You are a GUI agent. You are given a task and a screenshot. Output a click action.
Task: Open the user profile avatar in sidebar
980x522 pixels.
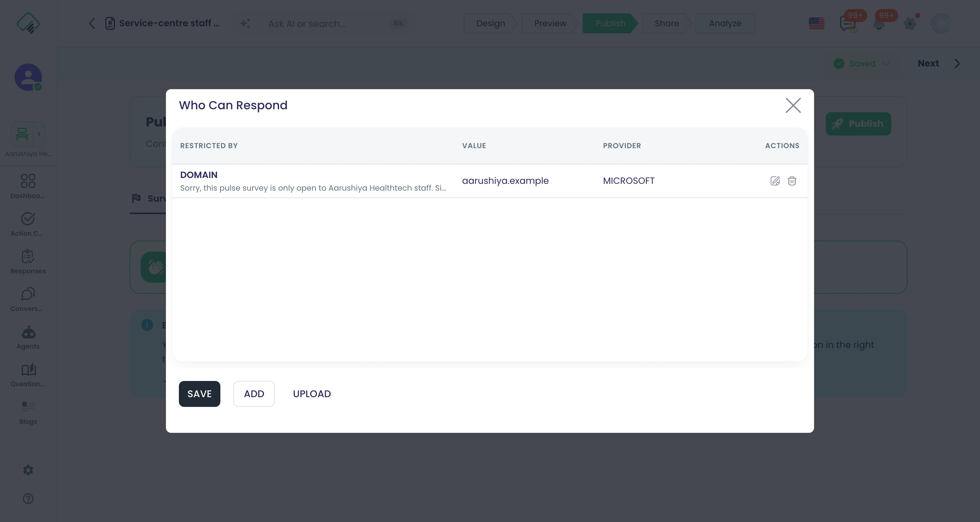(28, 77)
